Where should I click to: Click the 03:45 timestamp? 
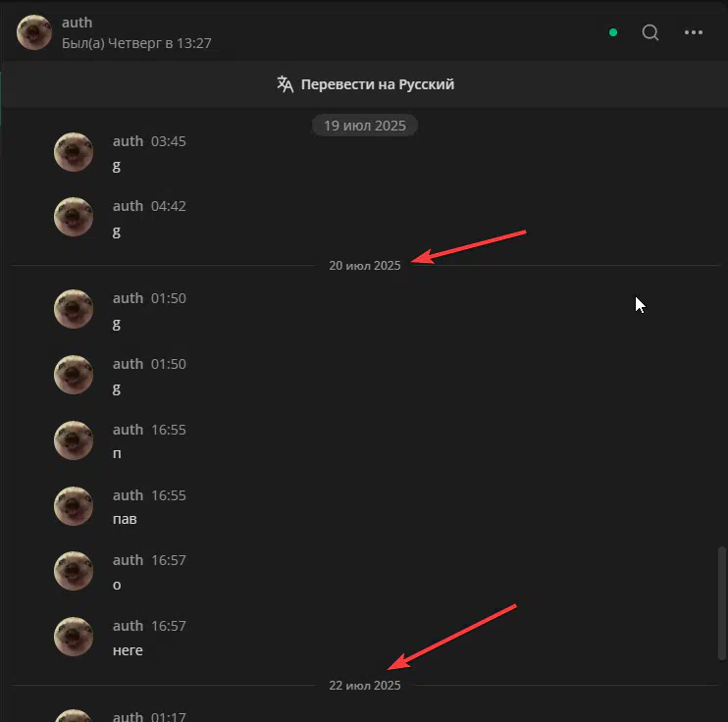point(169,141)
